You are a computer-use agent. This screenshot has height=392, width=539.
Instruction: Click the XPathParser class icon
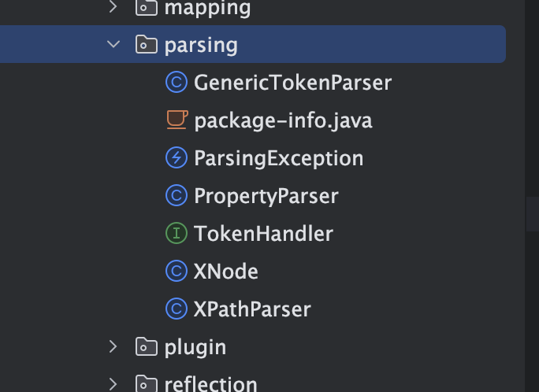pos(177,309)
